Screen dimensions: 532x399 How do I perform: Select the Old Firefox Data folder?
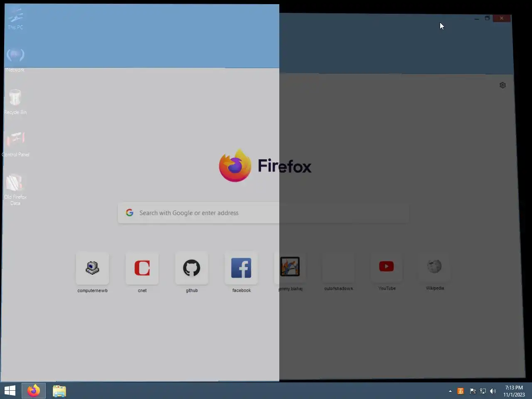[15, 190]
